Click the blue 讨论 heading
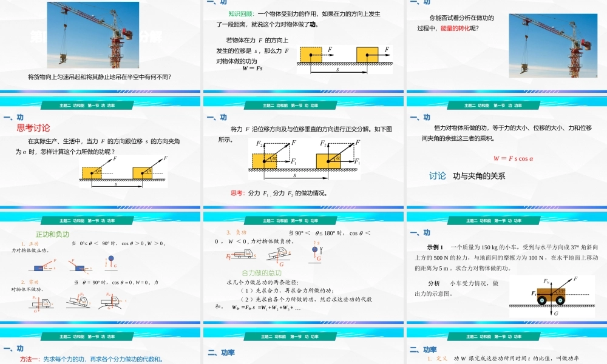 [x=438, y=176]
